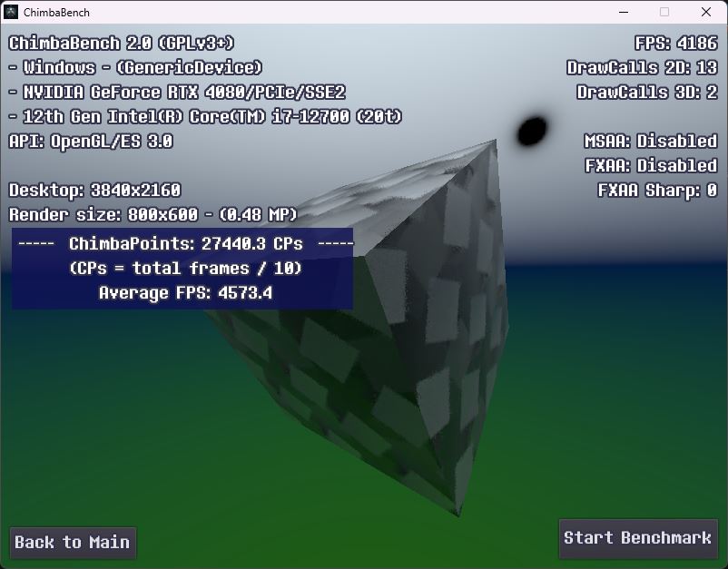
Task: Click the NVIDIA GeForce RTX 4080 line
Action: coord(177,93)
